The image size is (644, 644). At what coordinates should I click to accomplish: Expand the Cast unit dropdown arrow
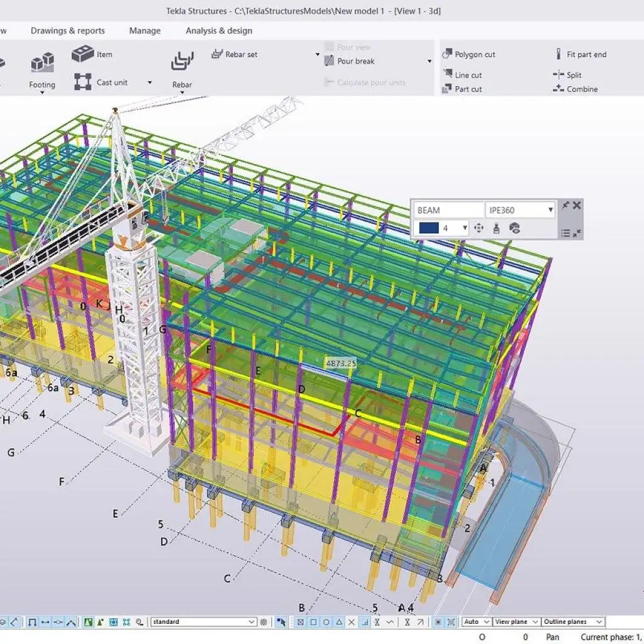click(x=150, y=82)
